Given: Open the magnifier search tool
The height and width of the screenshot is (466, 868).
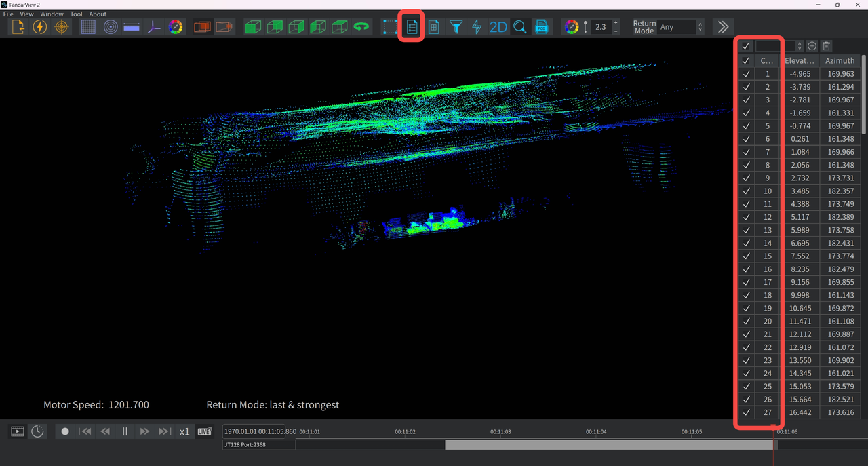Looking at the screenshot, I should click(x=519, y=27).
